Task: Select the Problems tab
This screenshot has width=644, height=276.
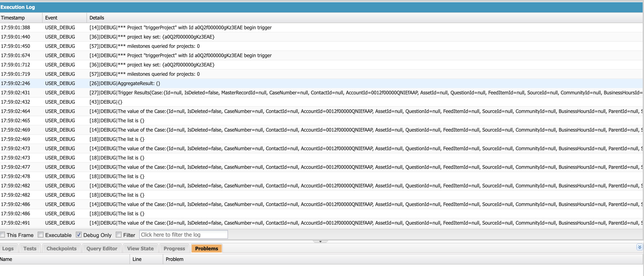Action: coord(206,249)
